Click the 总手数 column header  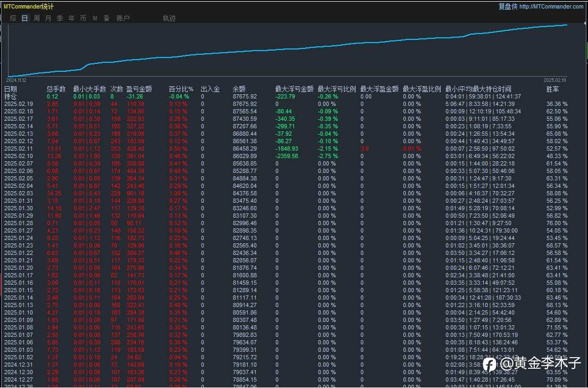(x=56, y=89)
